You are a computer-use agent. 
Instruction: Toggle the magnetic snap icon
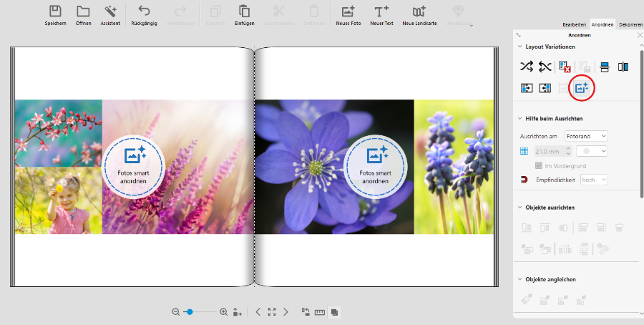[524, 180]
